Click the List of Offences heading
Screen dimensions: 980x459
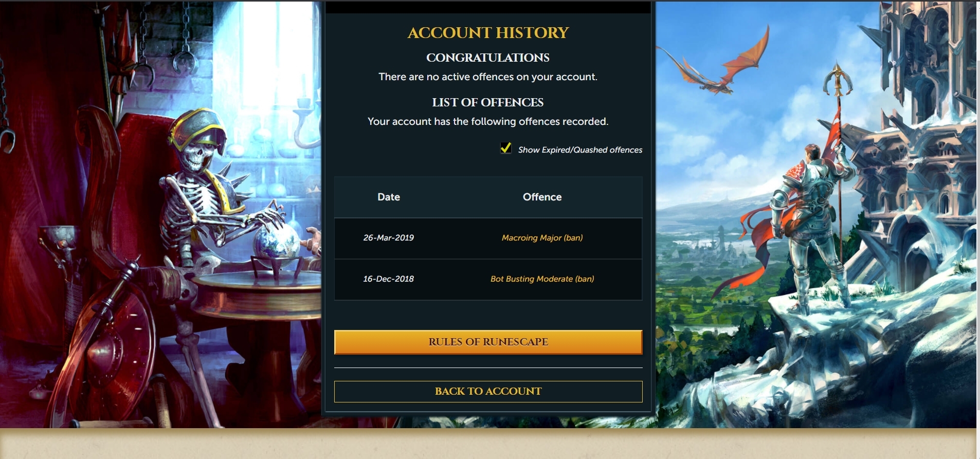click(x=488, y=102)
